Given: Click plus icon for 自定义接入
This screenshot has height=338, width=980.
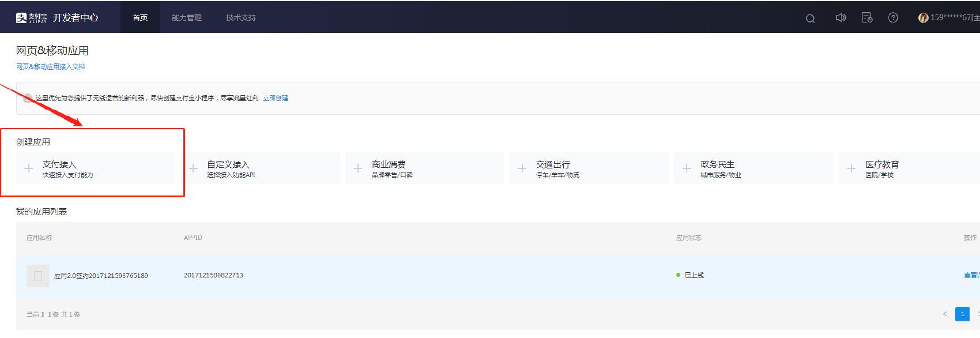Looking at the screenshot, I should [x=193, y=168].
